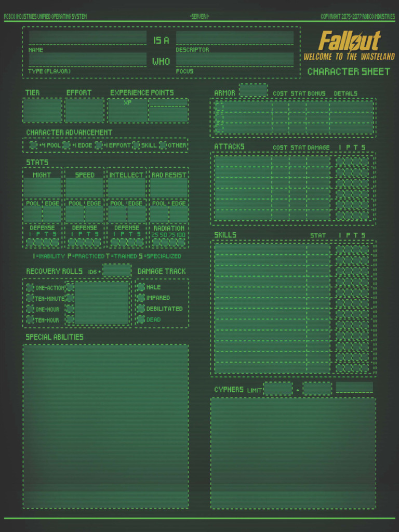
Task: Click into the NAME field
Action: click(87, 37)
